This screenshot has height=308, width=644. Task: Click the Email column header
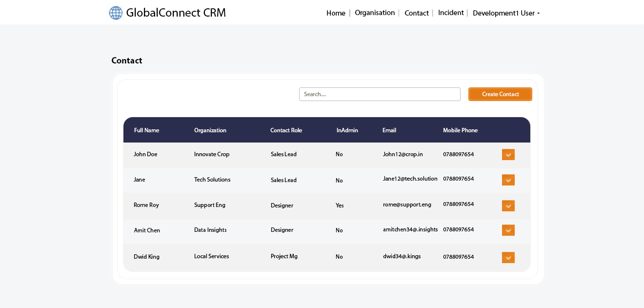coord(389,130)
